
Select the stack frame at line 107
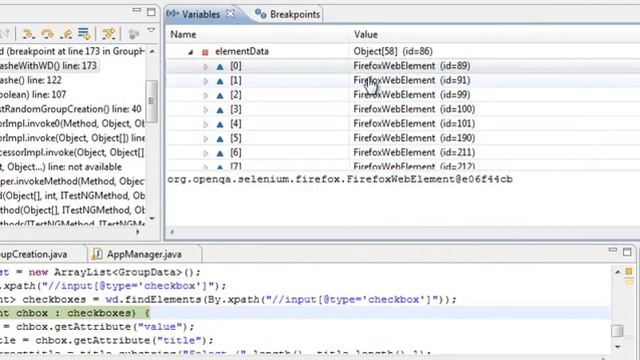tap(33, 95)
